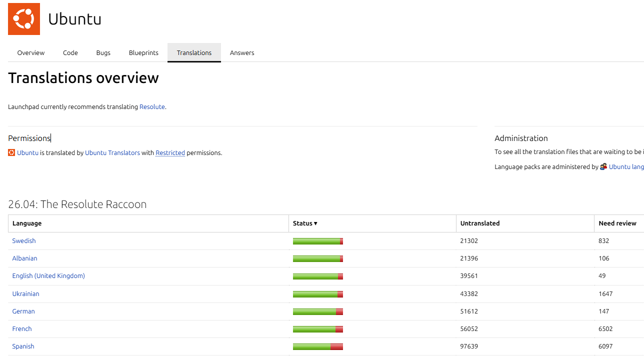The height and width of the screenshot is (357, 644).
Task: Open the Swedish translation page
Action: [24, 240]
